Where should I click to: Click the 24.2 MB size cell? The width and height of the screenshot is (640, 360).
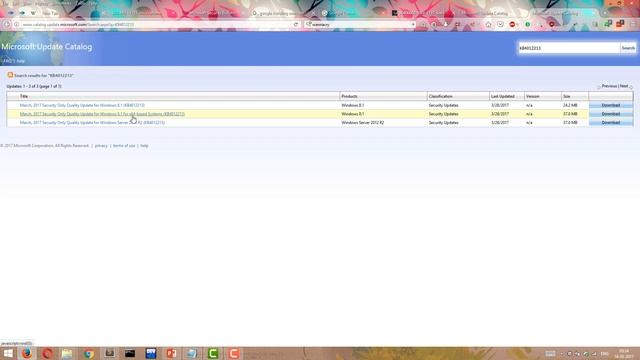pos(570,105)
